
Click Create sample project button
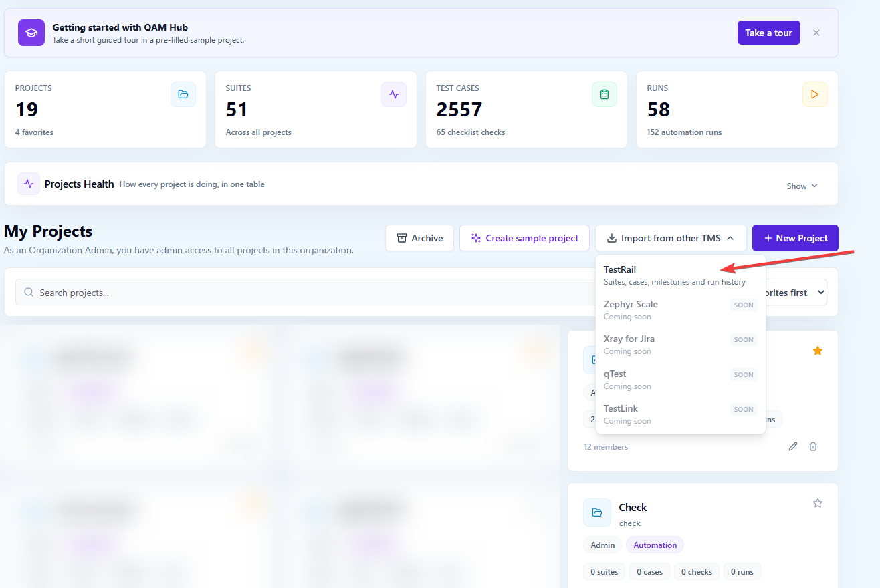[524, 238]
